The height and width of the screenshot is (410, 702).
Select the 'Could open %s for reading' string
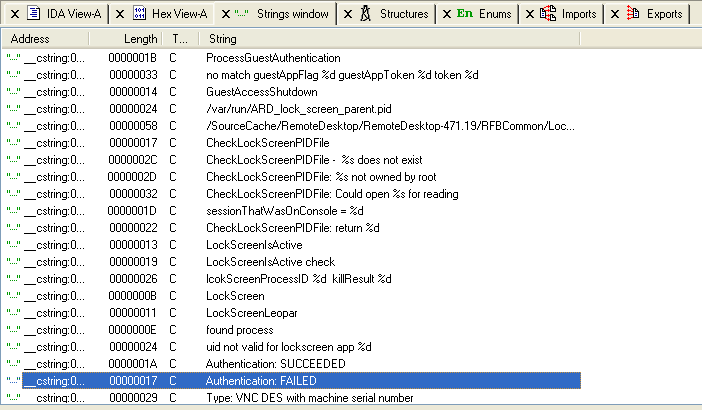pyautogui.click(x=332, y=194)
